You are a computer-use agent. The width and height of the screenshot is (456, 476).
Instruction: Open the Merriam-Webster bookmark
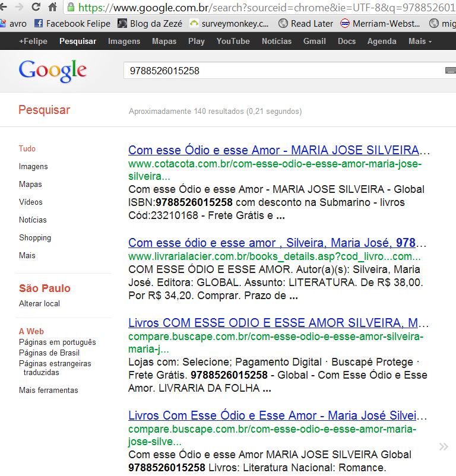pos(380,23)
